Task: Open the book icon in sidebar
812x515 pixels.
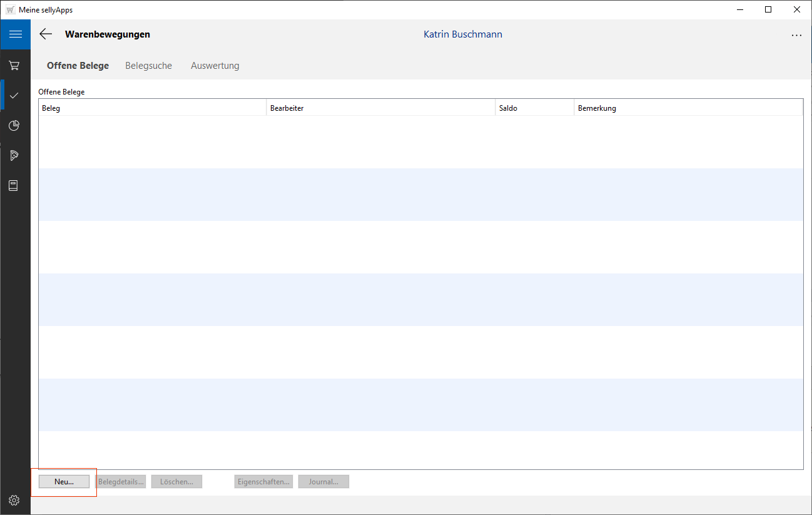Action: click(14, 186)
